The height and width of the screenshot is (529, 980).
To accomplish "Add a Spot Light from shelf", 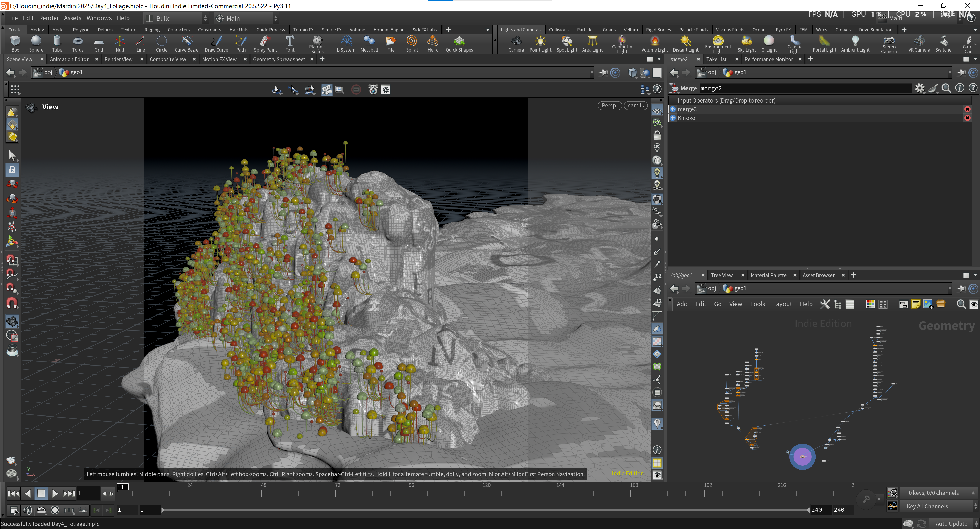I will 567,44.
